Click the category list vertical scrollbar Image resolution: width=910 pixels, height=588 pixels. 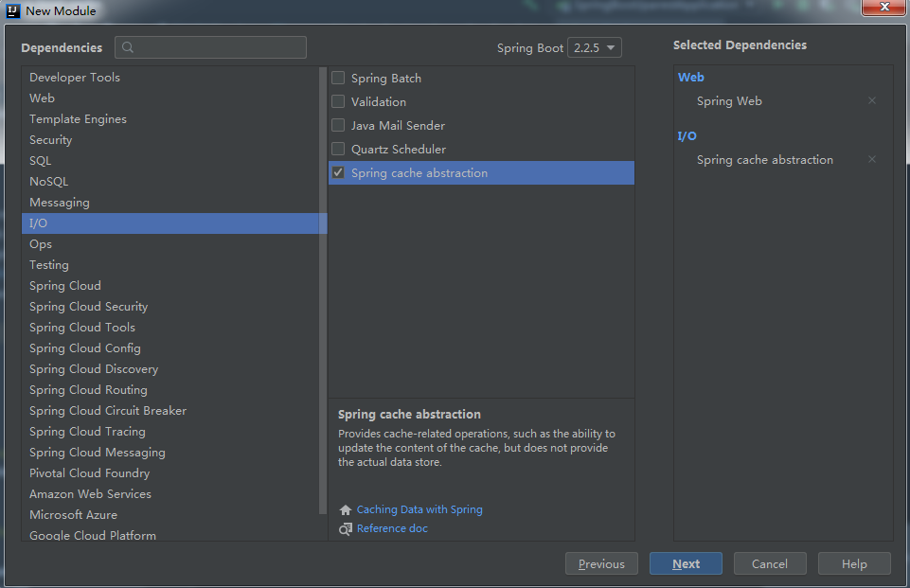323,291
